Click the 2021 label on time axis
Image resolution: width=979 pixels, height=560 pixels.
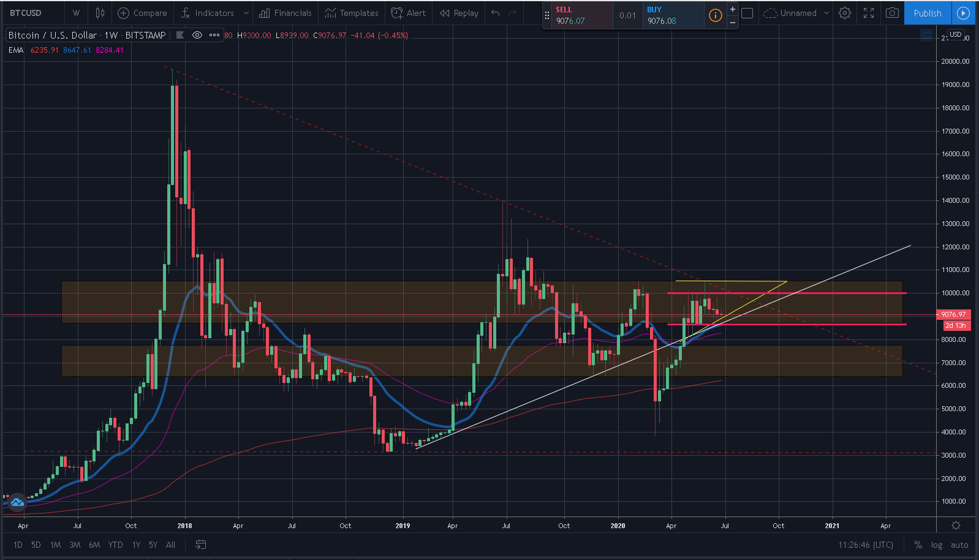coord(832,526)
